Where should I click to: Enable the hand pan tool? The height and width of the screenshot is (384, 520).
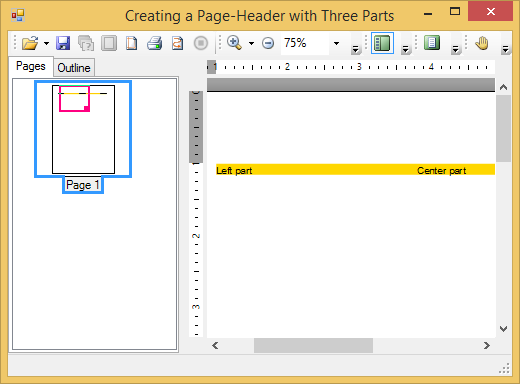click(x=482, y=43)
